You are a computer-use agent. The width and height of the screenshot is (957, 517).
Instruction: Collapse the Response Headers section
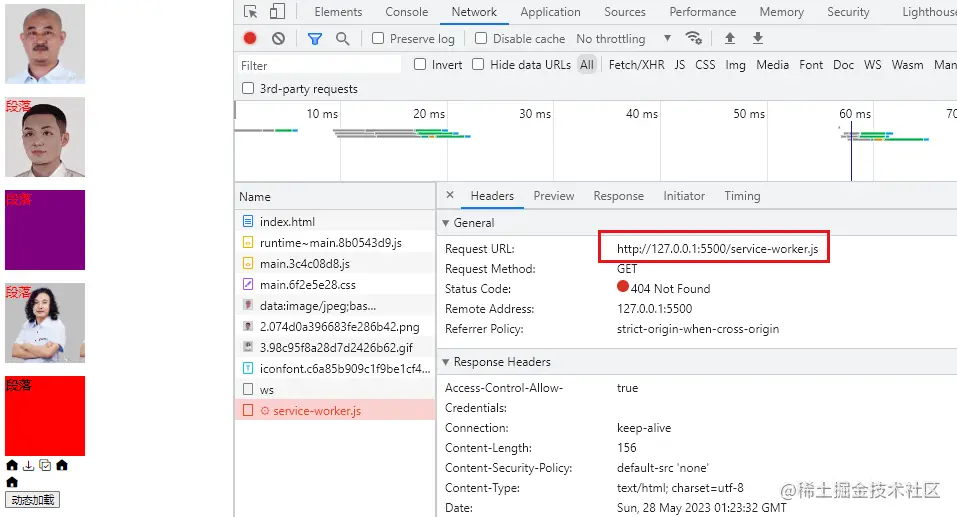(446, 362)
